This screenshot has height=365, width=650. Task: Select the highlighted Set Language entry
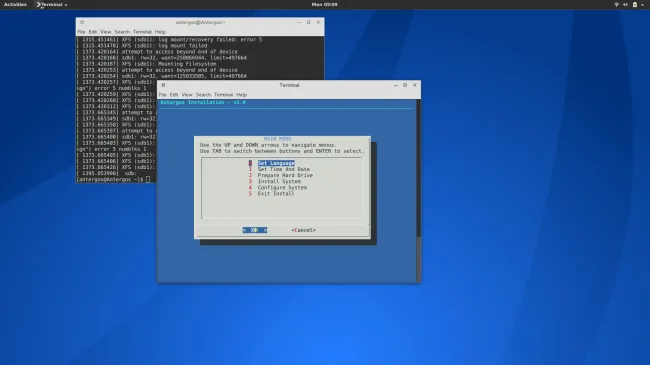276,163
